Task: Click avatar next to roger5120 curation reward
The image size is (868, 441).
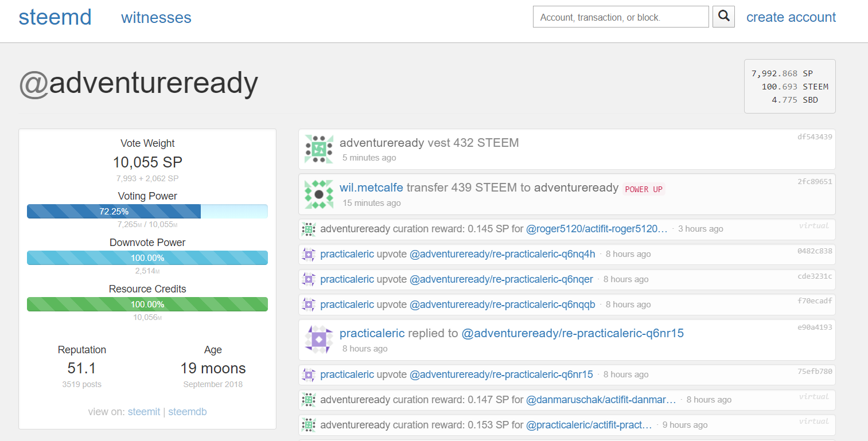Action: pos(309,229)
